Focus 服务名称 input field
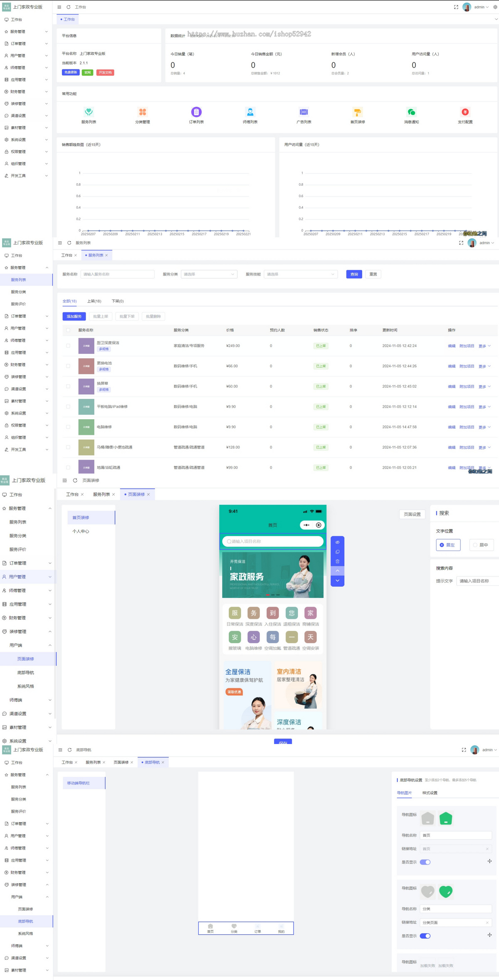This screenshot has height=980, width=499. point(117,274)
